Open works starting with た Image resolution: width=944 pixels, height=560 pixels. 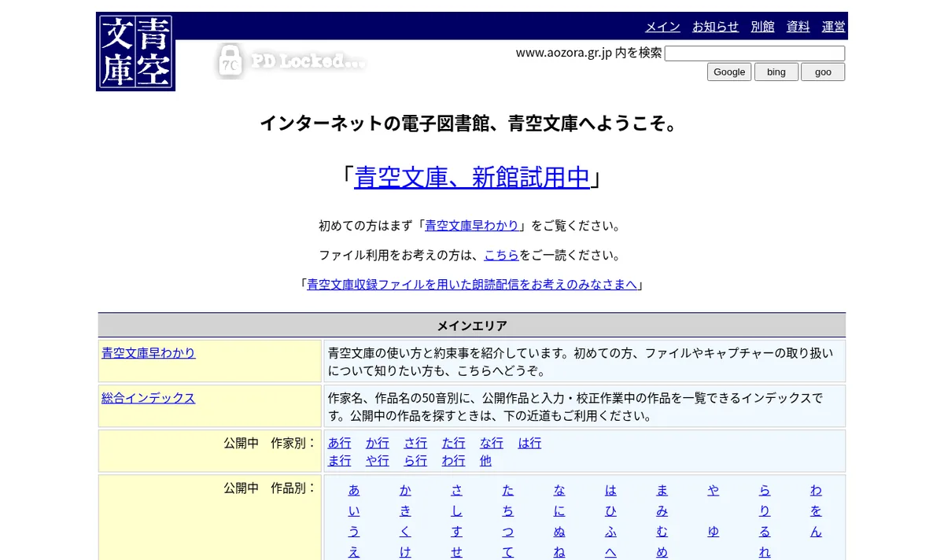[x=508, y=490]
